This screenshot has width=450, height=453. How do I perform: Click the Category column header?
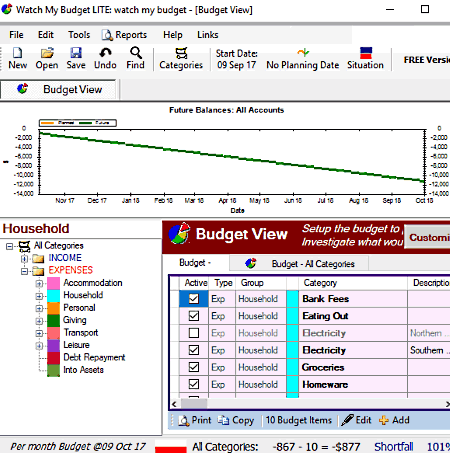click(x=353, y=283)
